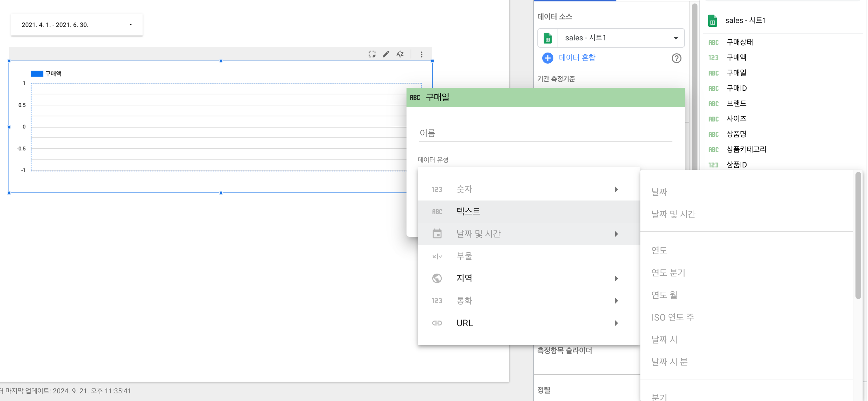This screenshot has height=401, width=868.
Task: Expand the 날짜 및 시간 submenu arrow
Action: (x=616, y=234)
